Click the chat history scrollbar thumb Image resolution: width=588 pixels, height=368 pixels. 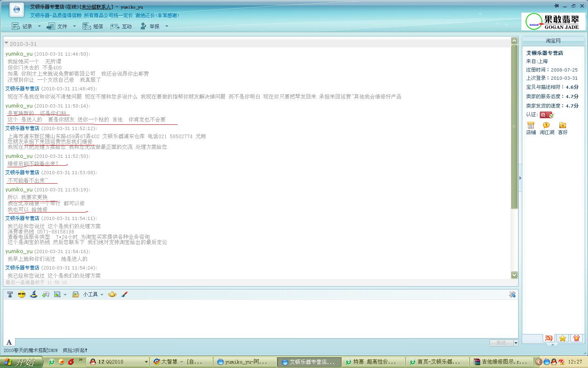click(514, 127)
